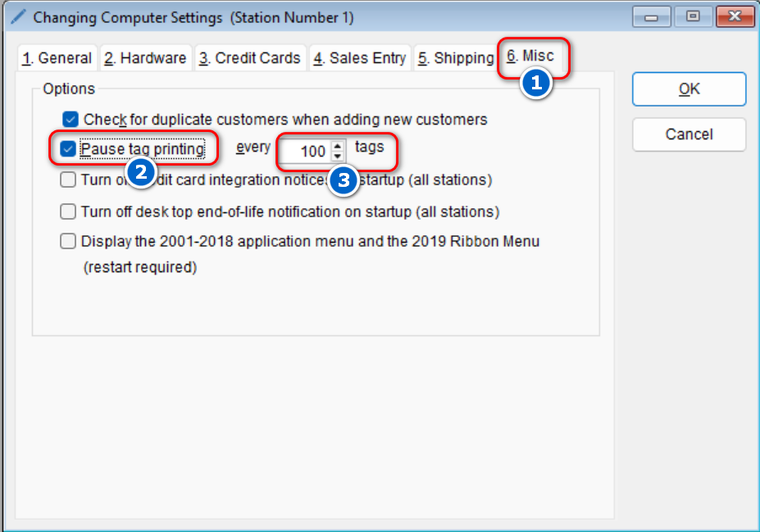Tick the credit card integration notice checkbox

coord(68,180)
